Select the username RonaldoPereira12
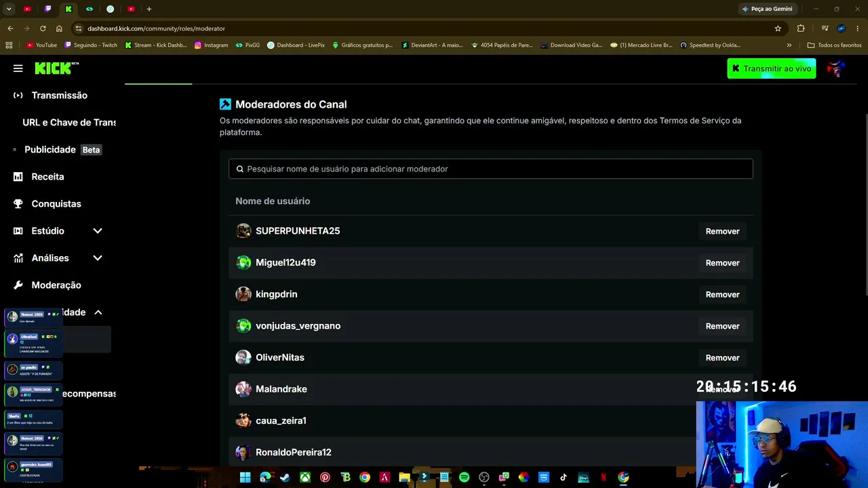 point(294,452)
